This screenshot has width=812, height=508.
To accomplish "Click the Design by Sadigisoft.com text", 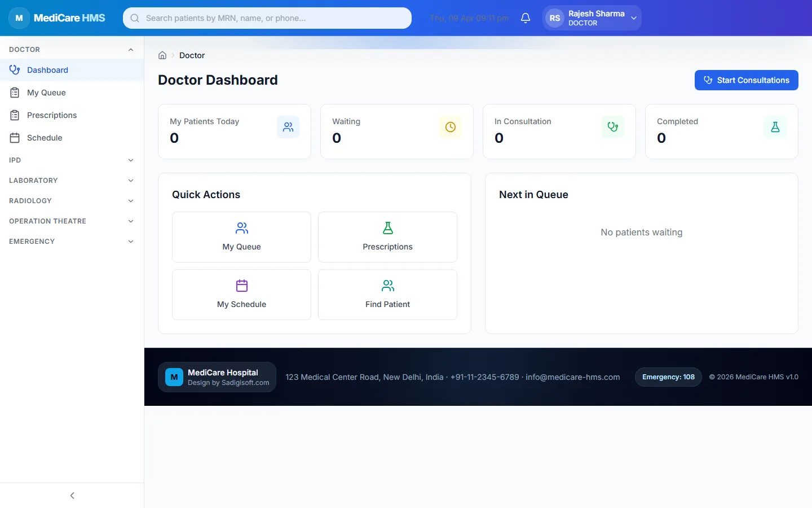I will click(x=228, y=383).
